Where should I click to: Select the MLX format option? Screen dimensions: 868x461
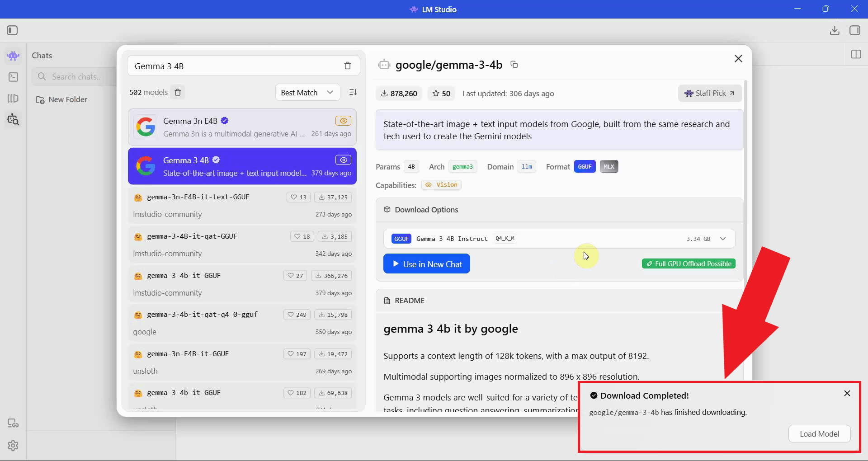coord(609,167)
